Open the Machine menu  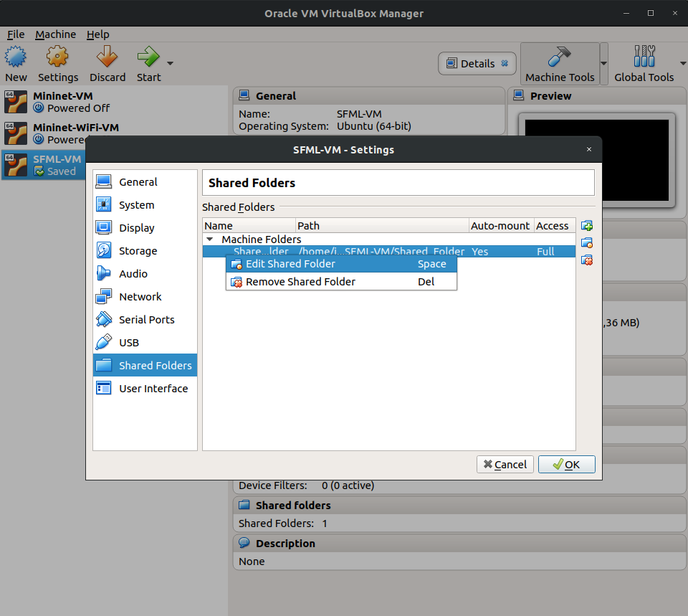click(55, 34)
